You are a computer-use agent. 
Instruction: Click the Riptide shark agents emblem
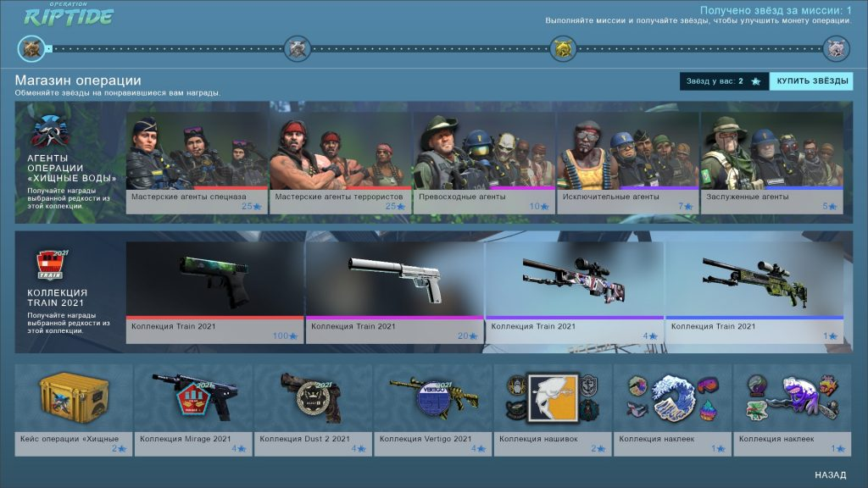point(50,131)
